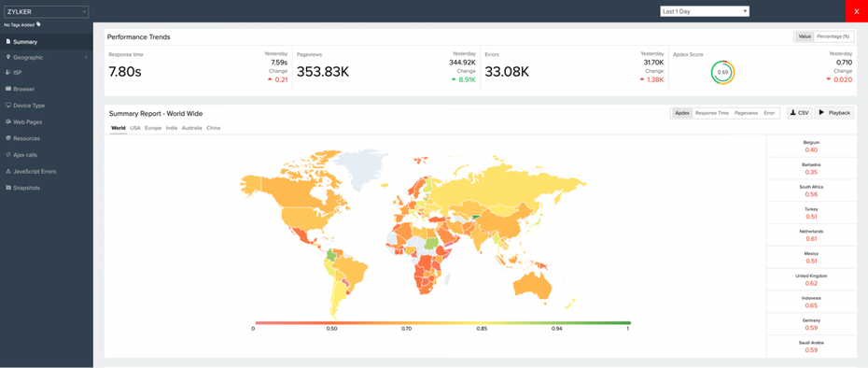The width and height of the screenshot is (868, 368).
Task: Click the Mexico 0.51 entry
Action: pos(812,257)
